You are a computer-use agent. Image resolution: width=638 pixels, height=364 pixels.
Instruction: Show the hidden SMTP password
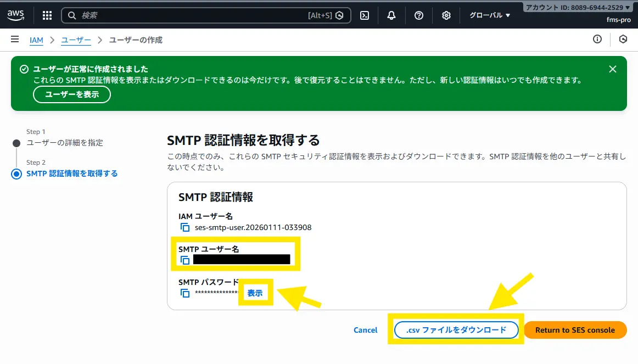coord(255,293)
